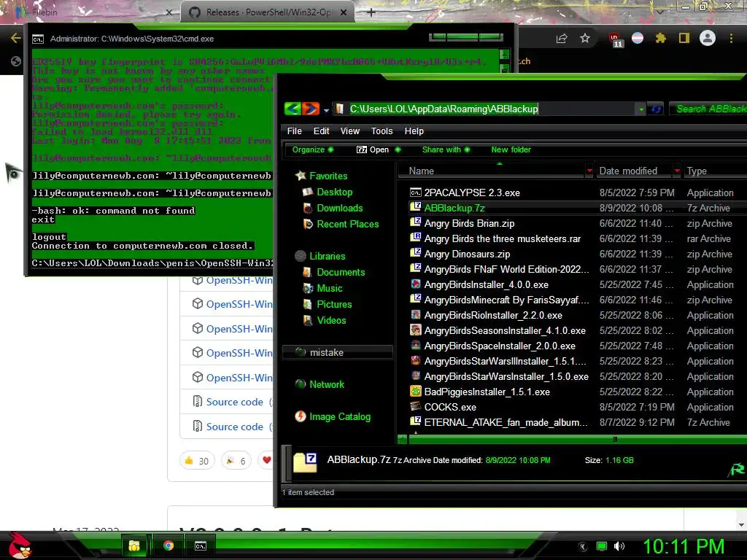This screenshot has width=747, height=560.
Task: Select 2PACALYPSE 2.3.exe file icon
Action: point(415,192)
